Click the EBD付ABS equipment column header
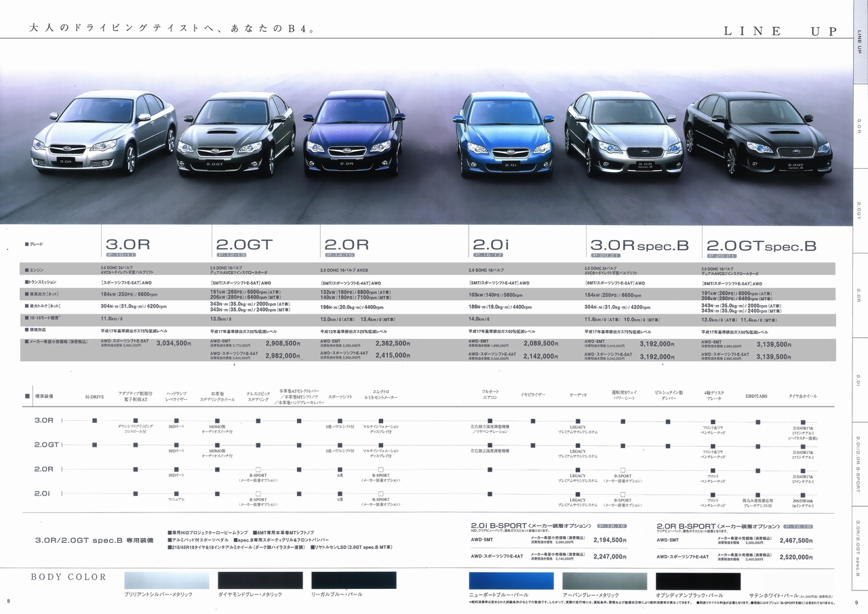This screenshot has width=868, height=614. [x=756, y=395]
